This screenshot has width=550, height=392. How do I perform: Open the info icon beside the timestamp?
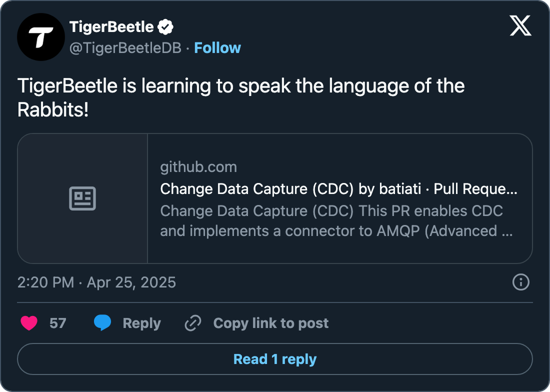(521, 282)
